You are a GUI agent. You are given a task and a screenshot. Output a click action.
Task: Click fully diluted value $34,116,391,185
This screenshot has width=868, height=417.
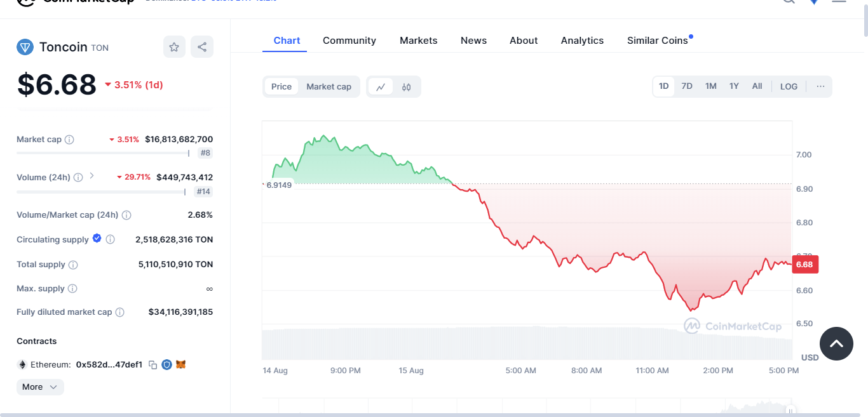[x=180, y=312]
